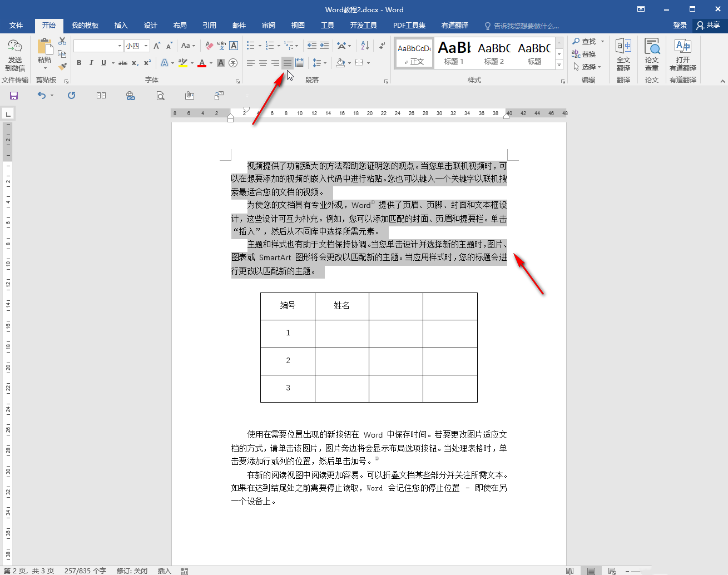The width and height of the screenshot is (728, 575).
Task: Apply character border icon
Action: tap(234, 46)
